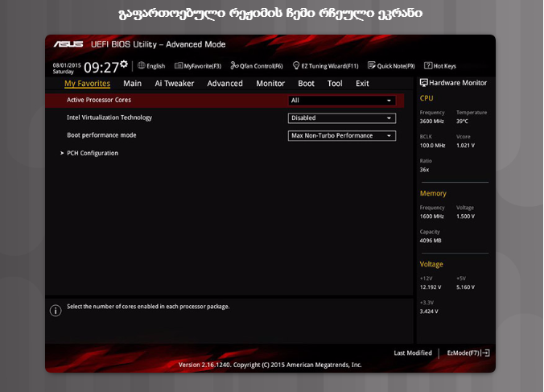
Task: Select the Advanced tab
Action: (225, 83)
